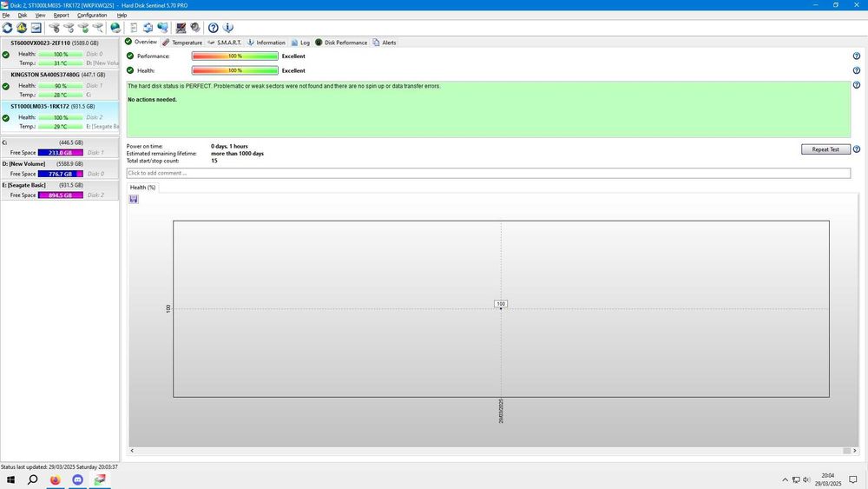The width and height of the screenshot is (868, 489).
Task: Select the Health (%) graph tab
Action: (143, 188)
